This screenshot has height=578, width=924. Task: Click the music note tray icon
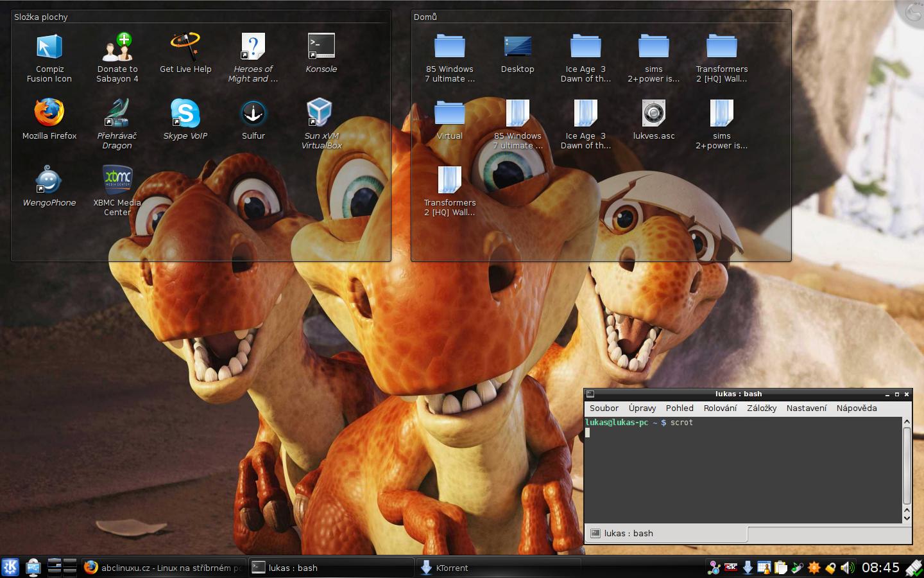coord(798,567)
